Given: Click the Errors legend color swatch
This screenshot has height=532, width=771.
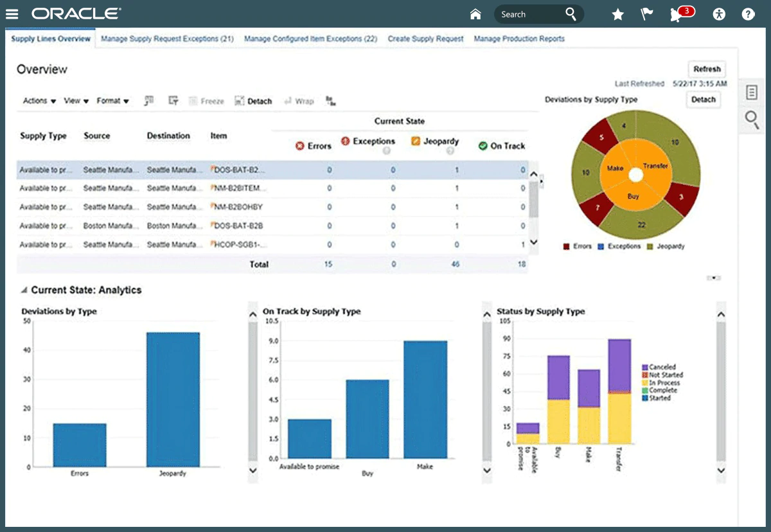Looking at the screenshot, I should (567, 246).
